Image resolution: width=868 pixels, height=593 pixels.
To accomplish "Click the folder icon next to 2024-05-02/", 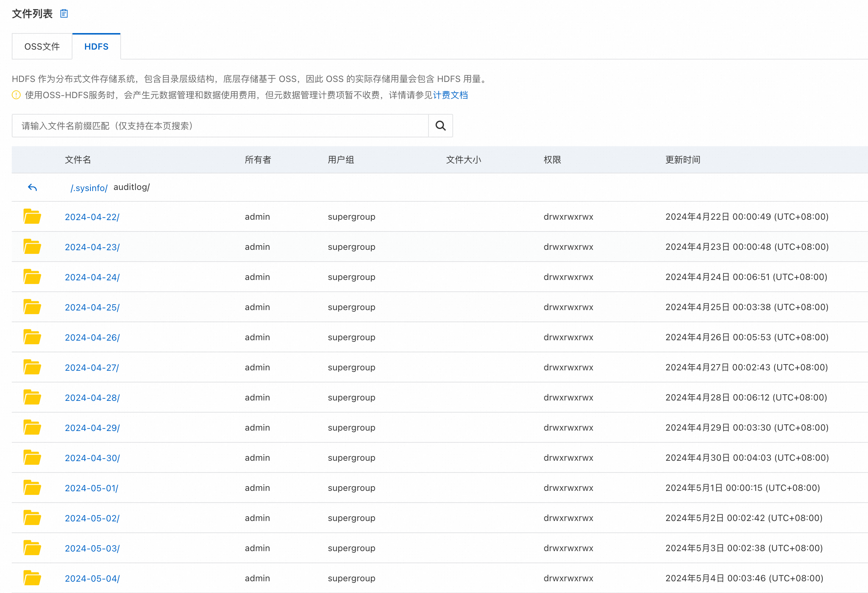I will (x=32, y=518).
